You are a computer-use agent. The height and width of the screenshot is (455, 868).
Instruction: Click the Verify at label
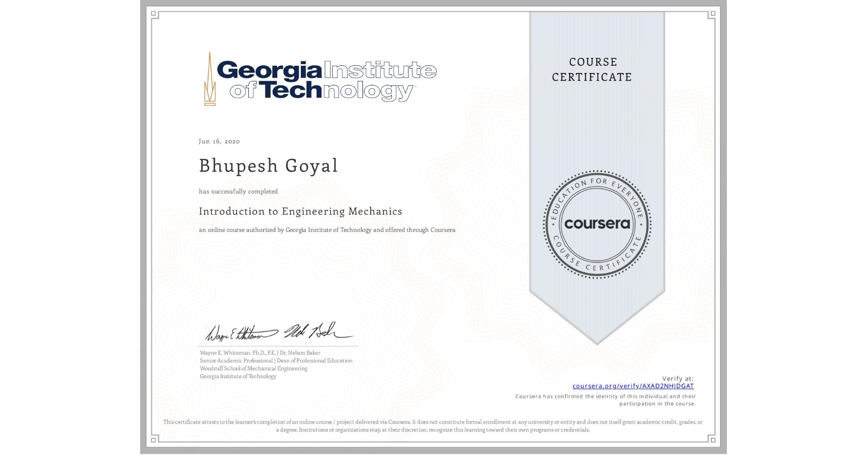678,378
